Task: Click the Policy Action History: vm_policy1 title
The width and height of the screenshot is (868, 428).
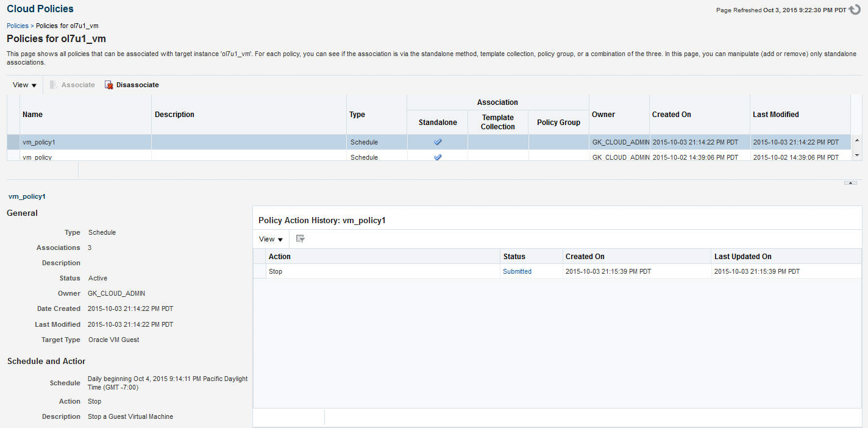Action: [x=322, y=220]
